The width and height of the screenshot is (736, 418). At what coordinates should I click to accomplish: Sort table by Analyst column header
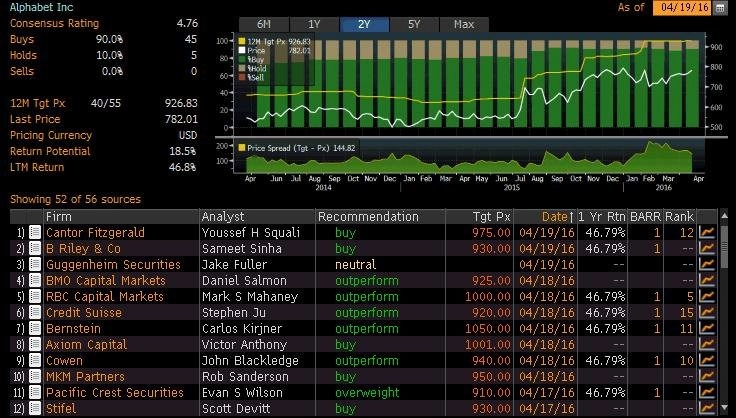tap(257, 217)
